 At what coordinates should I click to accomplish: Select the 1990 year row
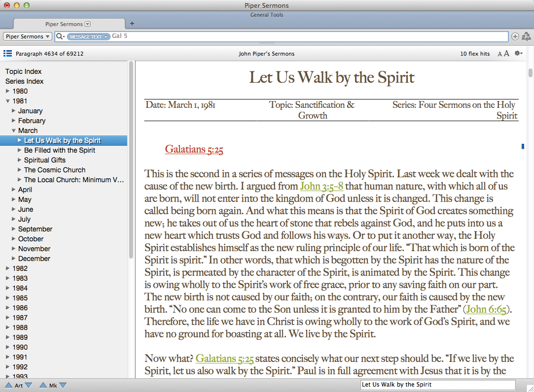64,347
